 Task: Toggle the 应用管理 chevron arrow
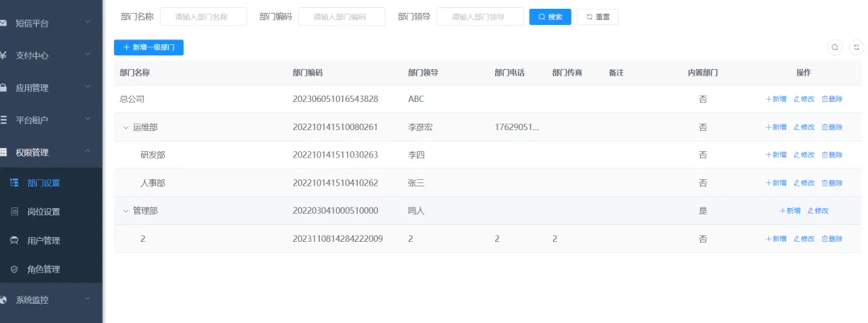tap(88, 87)
